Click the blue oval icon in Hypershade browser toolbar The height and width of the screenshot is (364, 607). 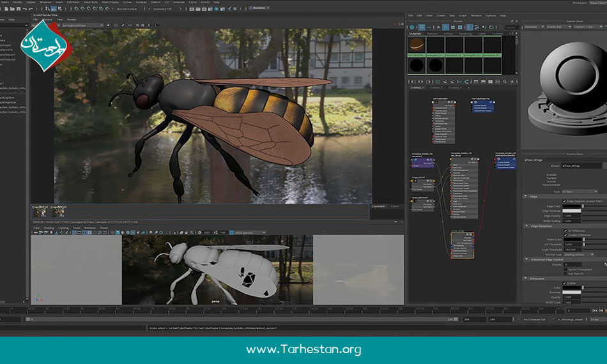click(x=412, y=27)
